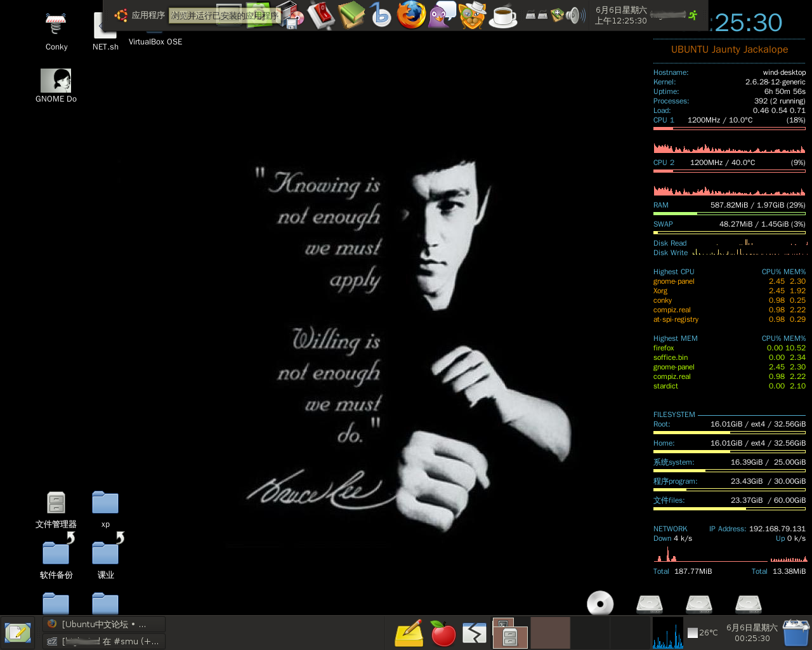Select the CD disc icon on desktop
Viewport: 812px width, 650px height.
[600, 603]
